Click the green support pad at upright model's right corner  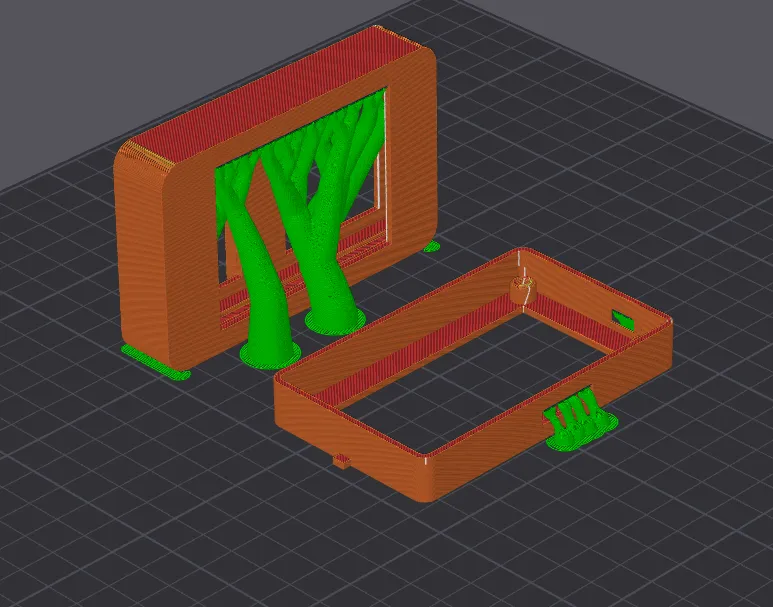pos(432,247)
